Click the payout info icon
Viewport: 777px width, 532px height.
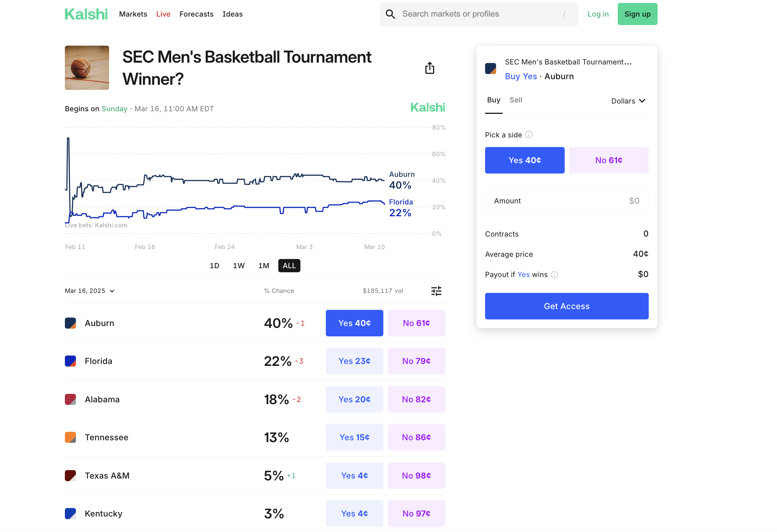554,275
